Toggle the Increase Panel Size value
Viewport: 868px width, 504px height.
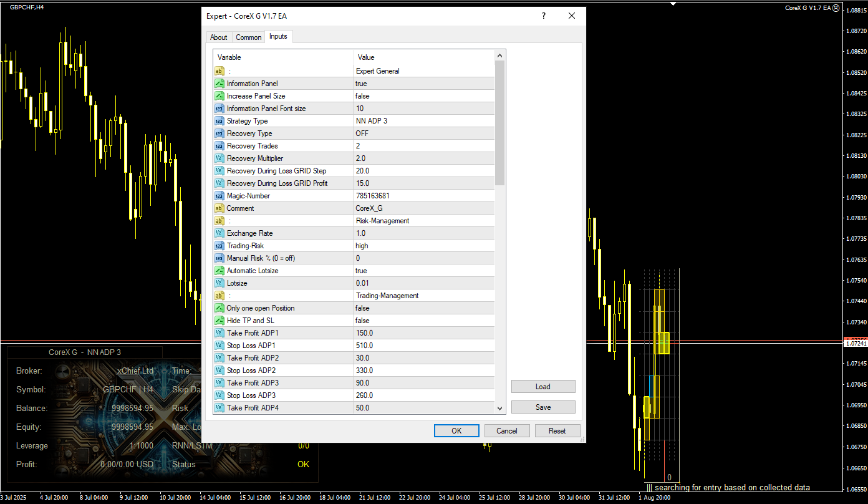(424, 96)
